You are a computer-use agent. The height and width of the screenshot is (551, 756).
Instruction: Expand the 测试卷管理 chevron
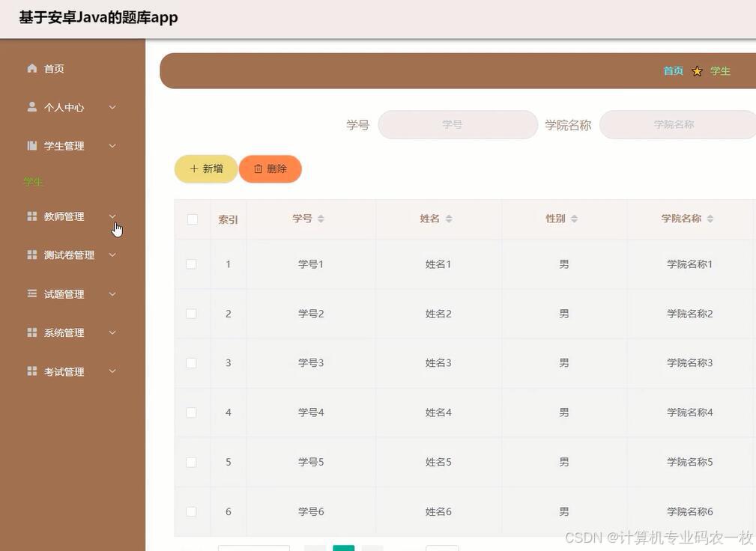112,255
